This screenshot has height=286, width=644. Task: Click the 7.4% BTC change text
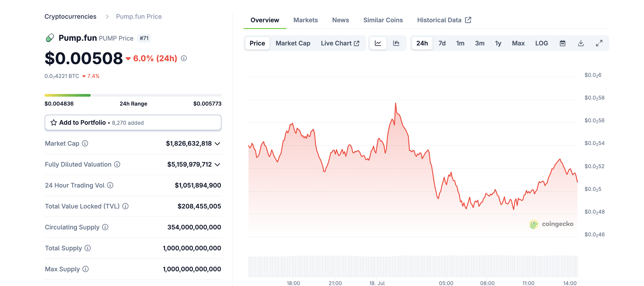[93, 76]
